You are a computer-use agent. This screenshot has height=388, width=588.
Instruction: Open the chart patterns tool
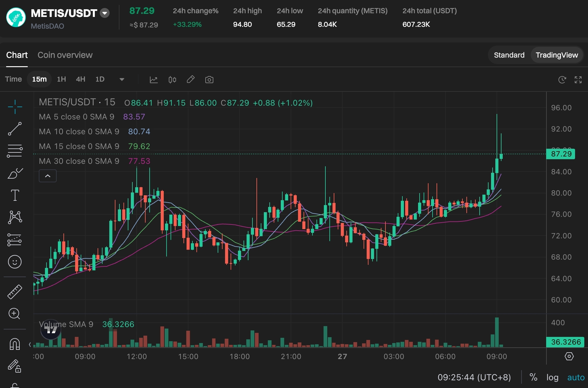(x=15, y=217)
